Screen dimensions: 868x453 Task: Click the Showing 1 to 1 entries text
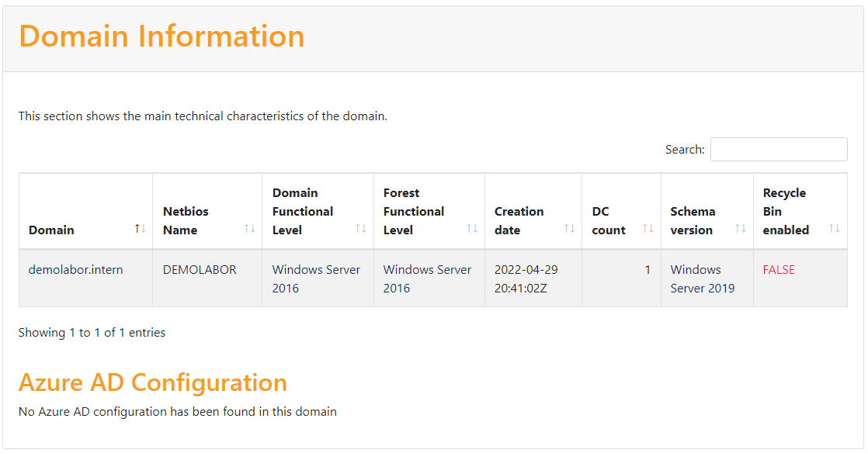click(x=92, y=333)
